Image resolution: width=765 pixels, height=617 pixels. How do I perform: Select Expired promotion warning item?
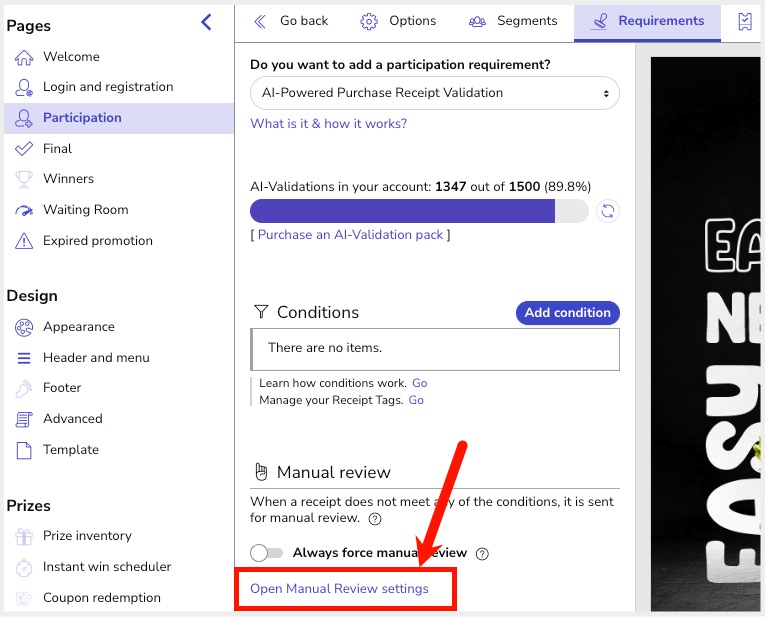coord(97,241)
